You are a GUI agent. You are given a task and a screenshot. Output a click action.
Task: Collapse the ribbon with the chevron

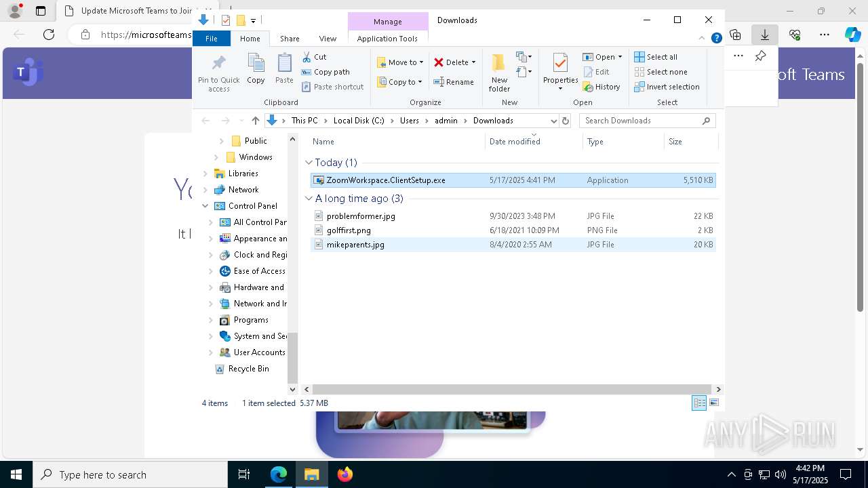(703, 39)
